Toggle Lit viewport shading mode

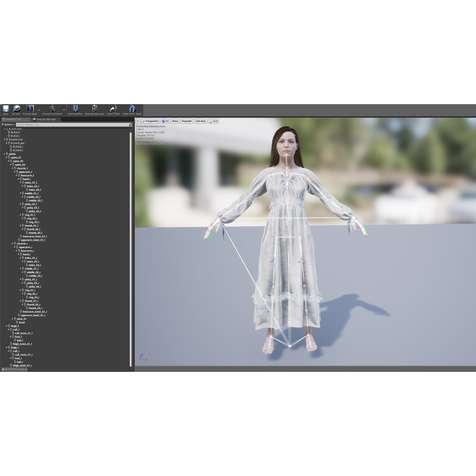click(165, 121)
